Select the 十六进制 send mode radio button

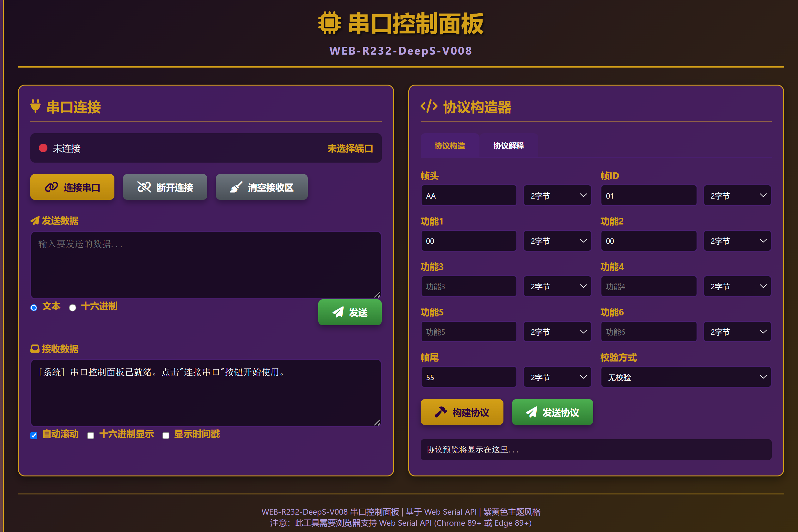pos(73,308)
